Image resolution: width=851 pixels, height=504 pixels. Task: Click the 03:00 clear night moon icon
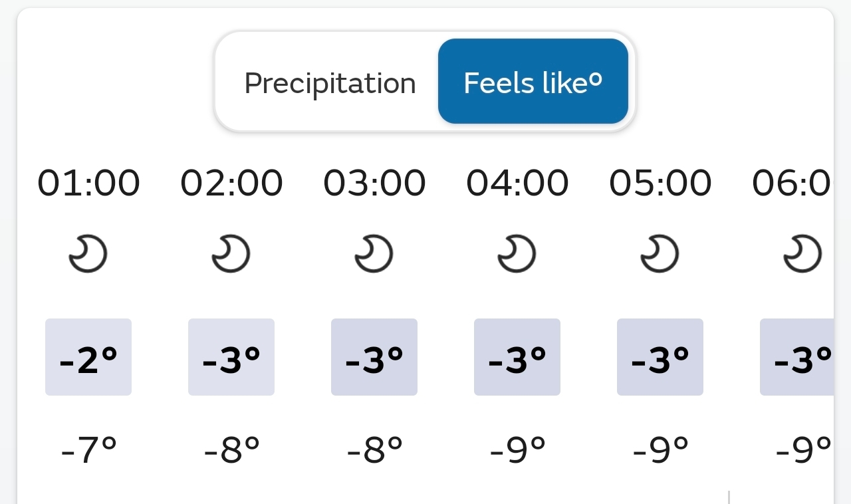point(374,254)
